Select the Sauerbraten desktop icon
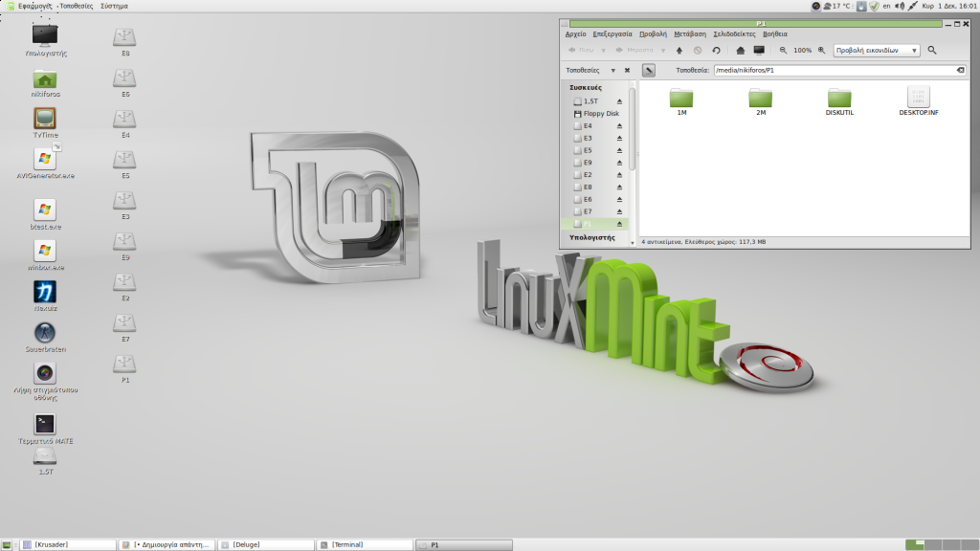The image size is (980, 551). click(45, 338)
